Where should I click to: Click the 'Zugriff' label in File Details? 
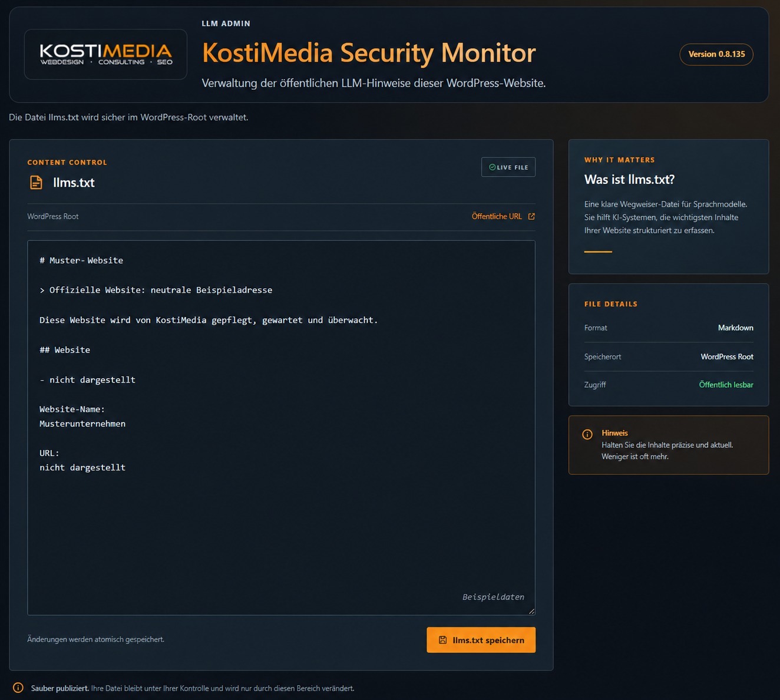tap(595, 385)
